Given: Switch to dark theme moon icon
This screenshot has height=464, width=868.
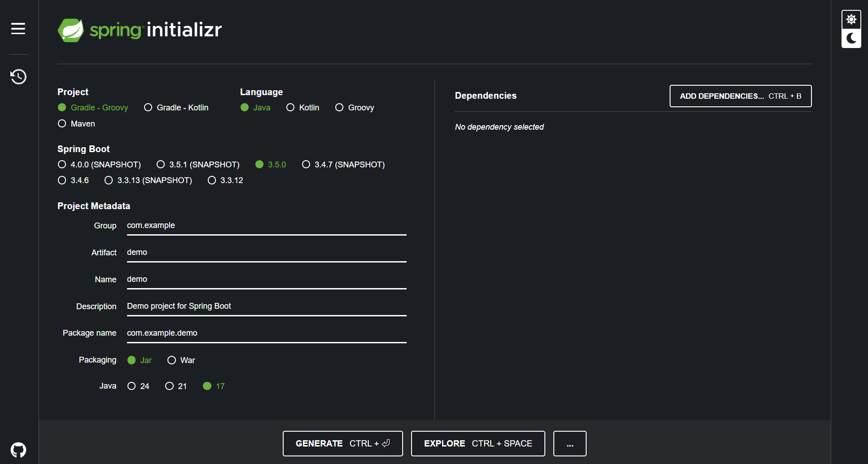Looking at the screenshot, I should pos(851,39).
